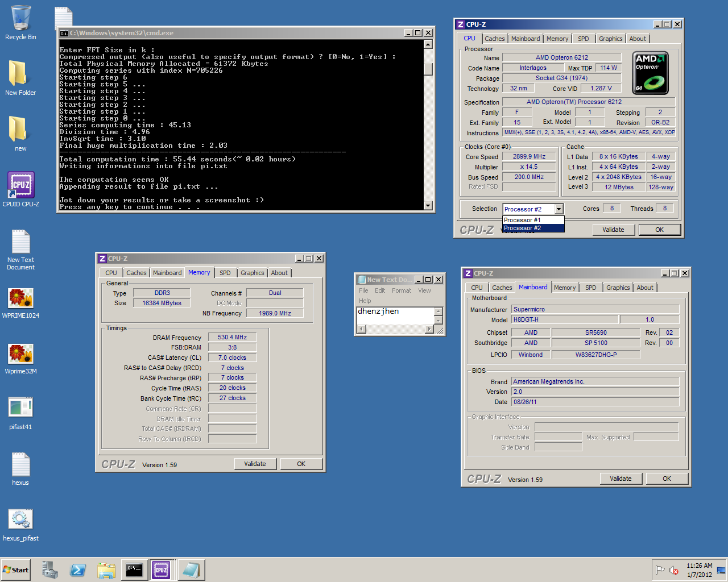The image size is (728, 582).
Task: Click the AMD Opteron logo in CPU-Z
Action: click(651, 73)
